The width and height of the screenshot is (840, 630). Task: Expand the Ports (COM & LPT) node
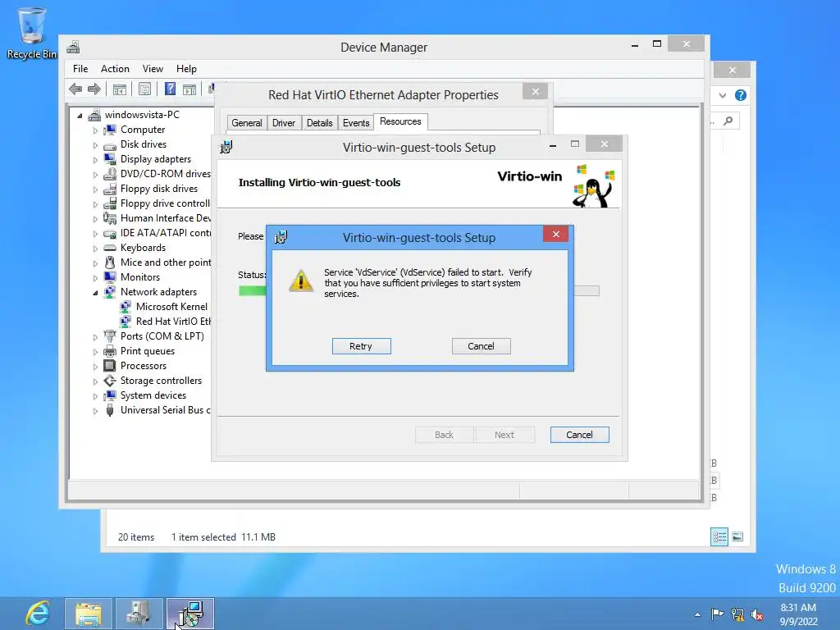[95, 337]
